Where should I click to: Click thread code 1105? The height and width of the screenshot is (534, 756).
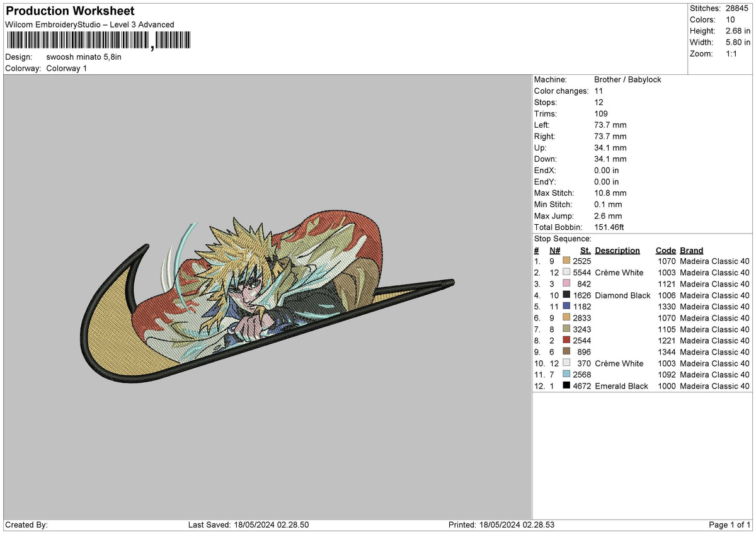click(x=666, y=329)
